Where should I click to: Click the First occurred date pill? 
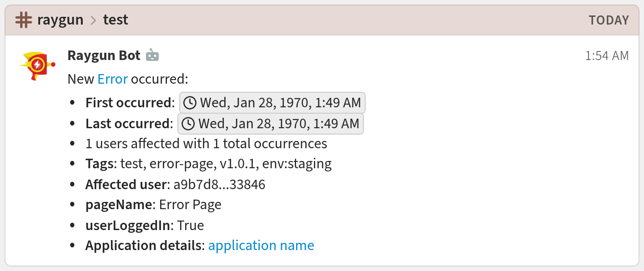pyautogui.click(x=280, y=103)
